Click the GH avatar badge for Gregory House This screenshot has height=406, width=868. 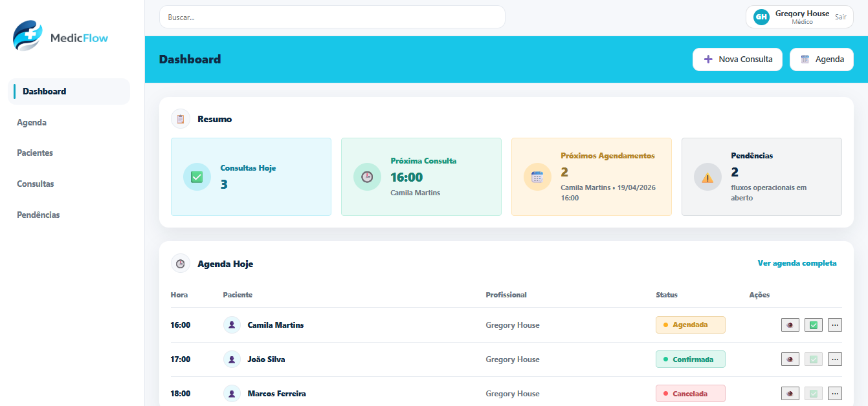(x=761, y=17)
